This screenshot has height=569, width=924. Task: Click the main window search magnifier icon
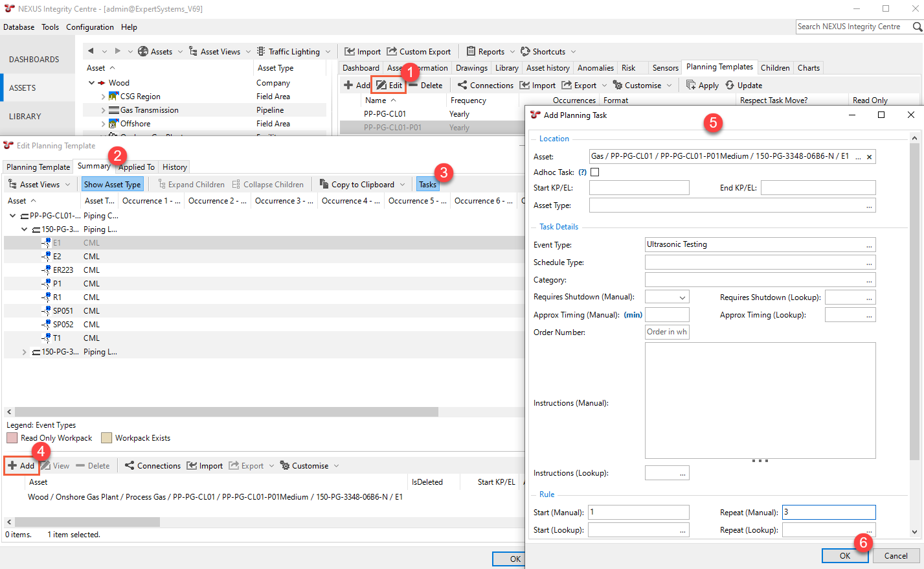[x=917, y=27]
